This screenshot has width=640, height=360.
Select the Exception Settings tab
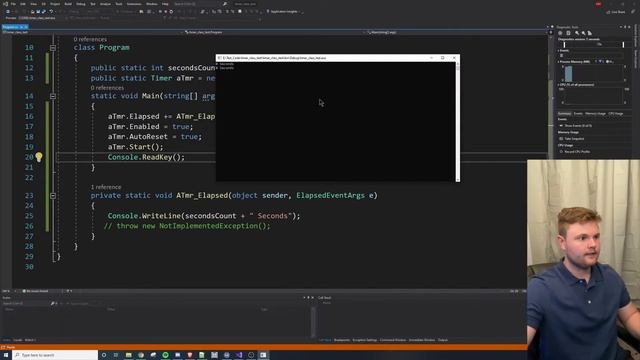(364, 340)
